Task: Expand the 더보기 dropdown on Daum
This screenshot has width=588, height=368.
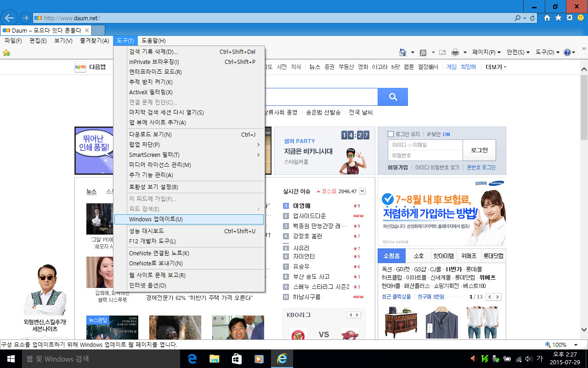Action: (496, 67)
